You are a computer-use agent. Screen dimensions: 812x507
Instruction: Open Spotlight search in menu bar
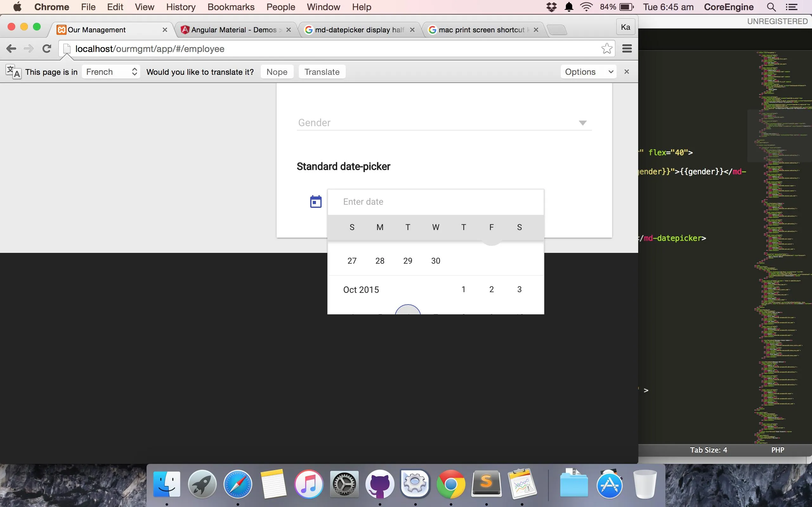point(771,7)
